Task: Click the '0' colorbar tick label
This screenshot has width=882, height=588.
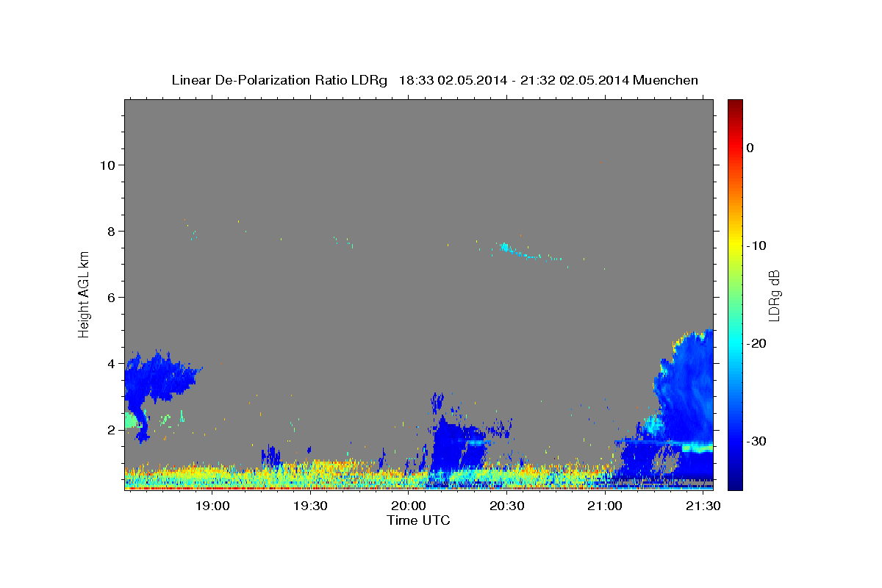Action: [x=750, y=148]
